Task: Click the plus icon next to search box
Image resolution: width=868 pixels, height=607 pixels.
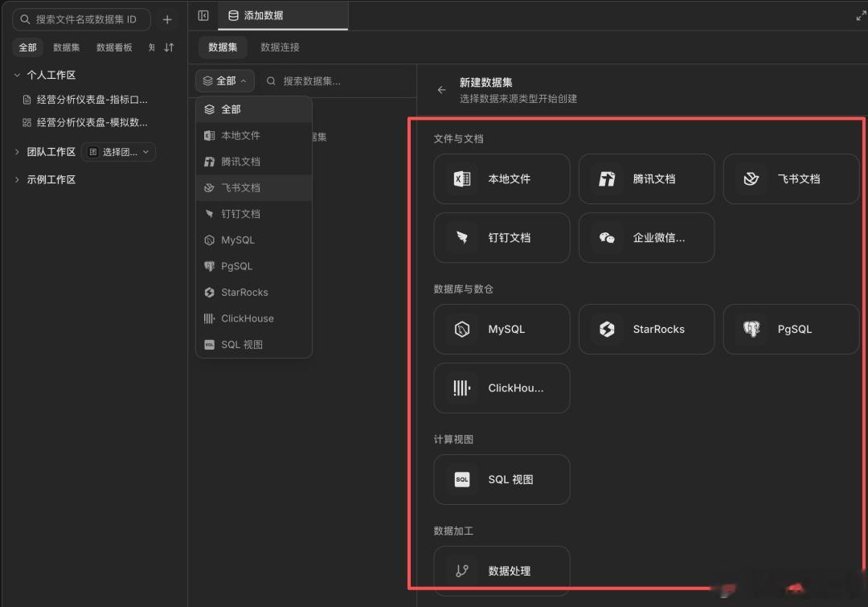Action: [167, 20]
